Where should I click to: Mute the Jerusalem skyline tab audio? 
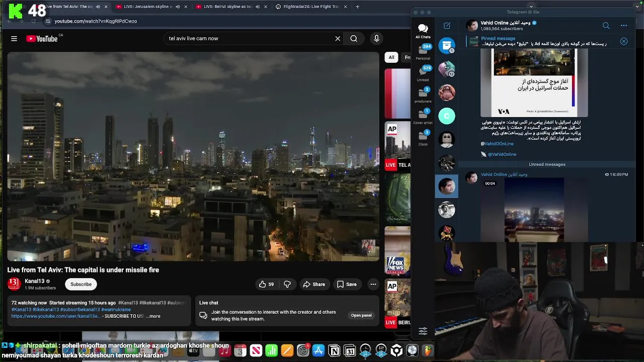[178, 7]
